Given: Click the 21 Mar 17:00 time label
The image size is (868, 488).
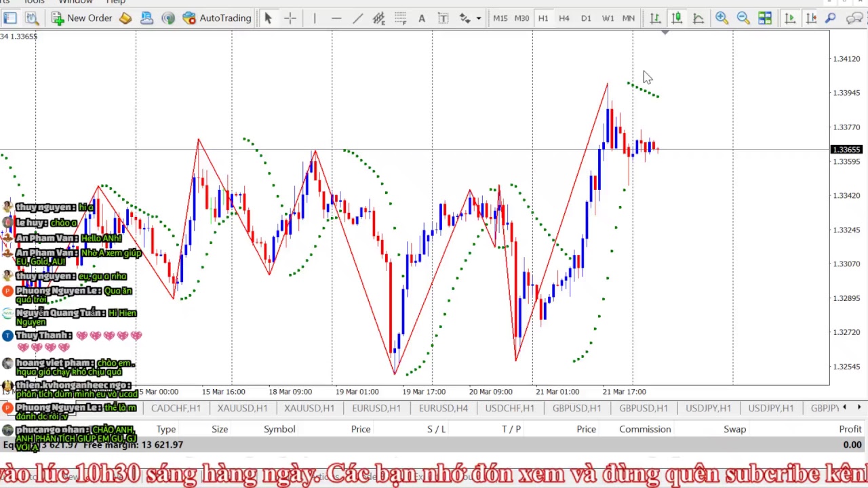Looking at the screenshot, I should pyautogui.click(x=625, y=392).
